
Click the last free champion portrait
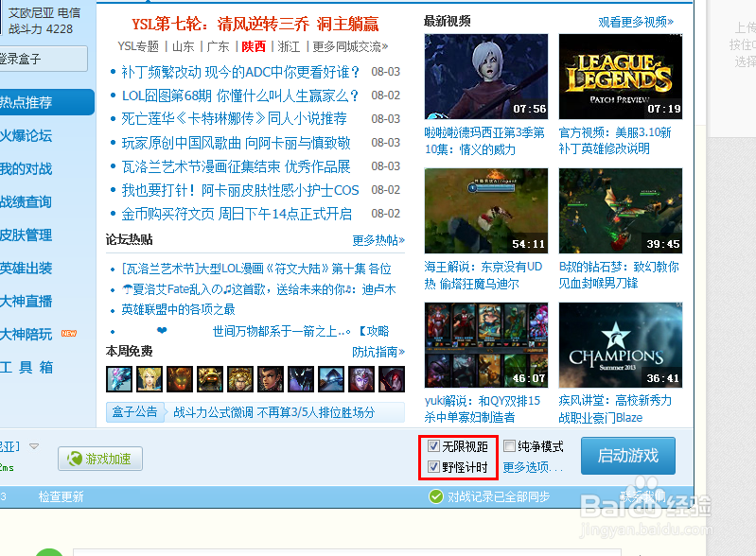pos(392,378)
